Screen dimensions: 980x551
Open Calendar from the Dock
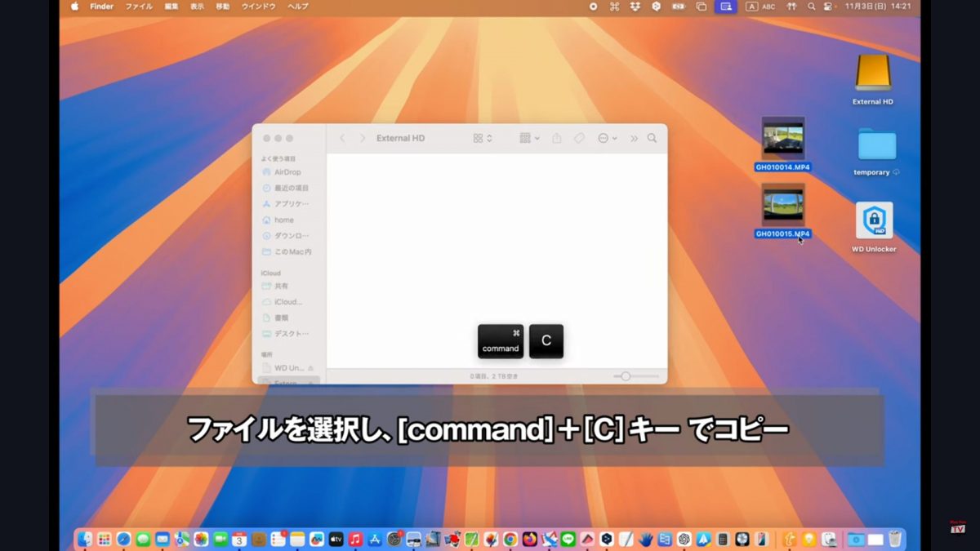point(239,540)
